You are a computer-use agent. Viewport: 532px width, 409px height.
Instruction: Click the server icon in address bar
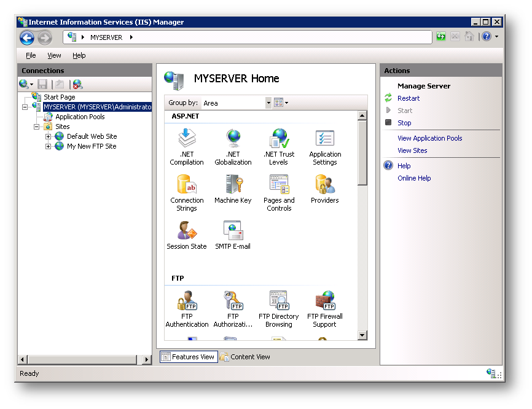72,37
